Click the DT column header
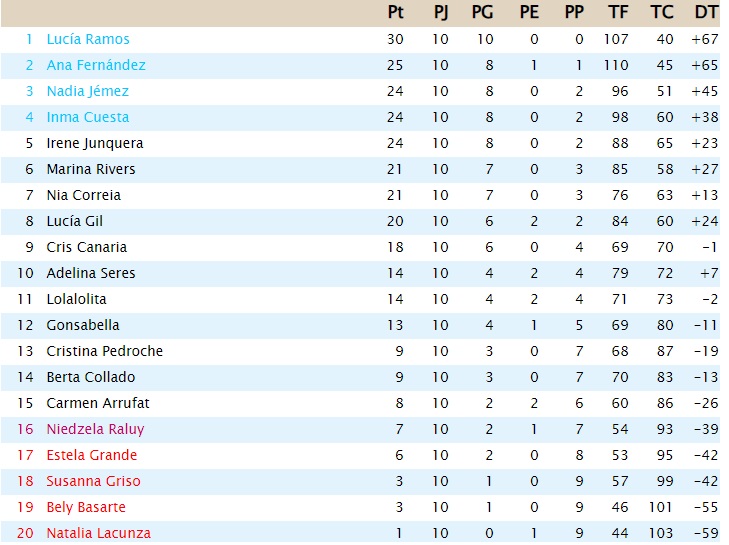 (706, 13)
